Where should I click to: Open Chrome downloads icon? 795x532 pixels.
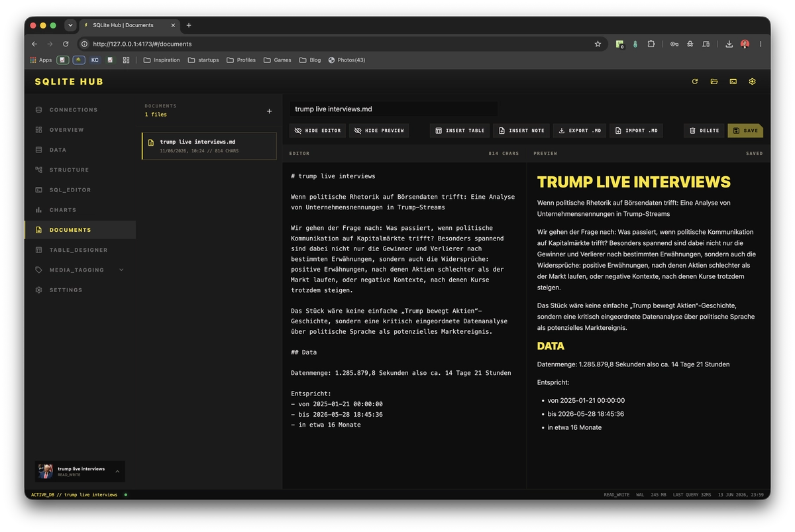pos(729,44)
